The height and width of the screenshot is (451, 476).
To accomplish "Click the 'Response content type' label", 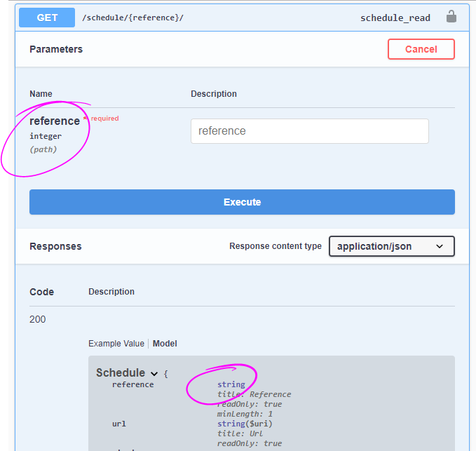I will [276, 246].
